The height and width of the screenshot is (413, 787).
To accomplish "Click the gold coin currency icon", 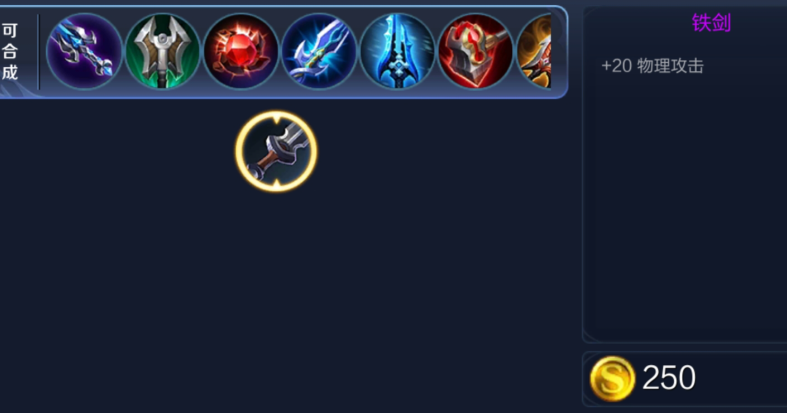I will point(612,379).
